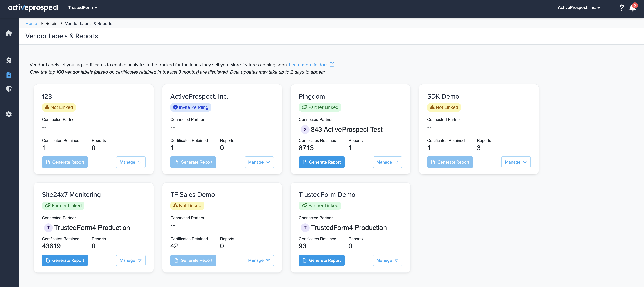Select the document sidebar icon

9,75
